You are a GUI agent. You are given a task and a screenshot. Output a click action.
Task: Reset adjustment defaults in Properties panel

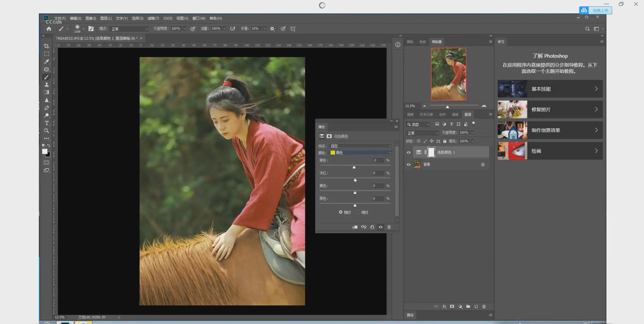(x=372, y=227)
